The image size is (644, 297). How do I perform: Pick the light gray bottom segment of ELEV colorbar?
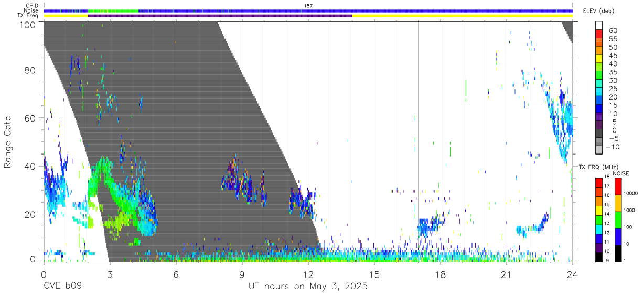pos(599,149)
